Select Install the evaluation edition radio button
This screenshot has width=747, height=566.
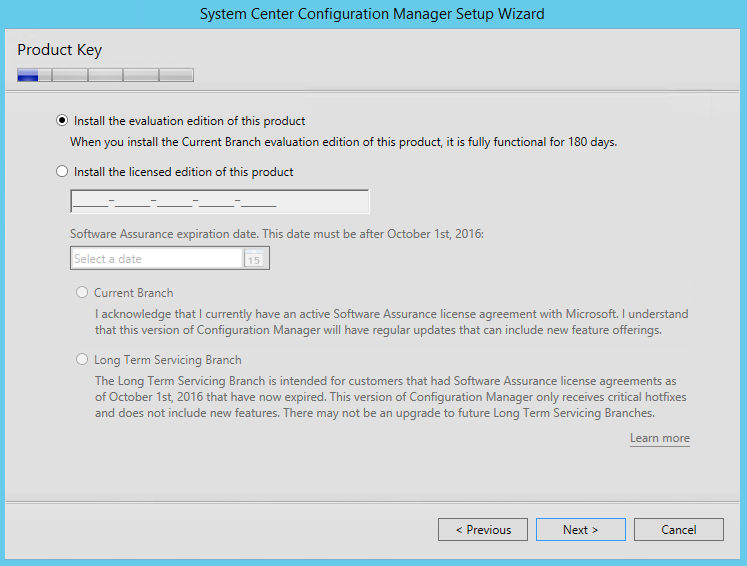click(x=62, y=121)
